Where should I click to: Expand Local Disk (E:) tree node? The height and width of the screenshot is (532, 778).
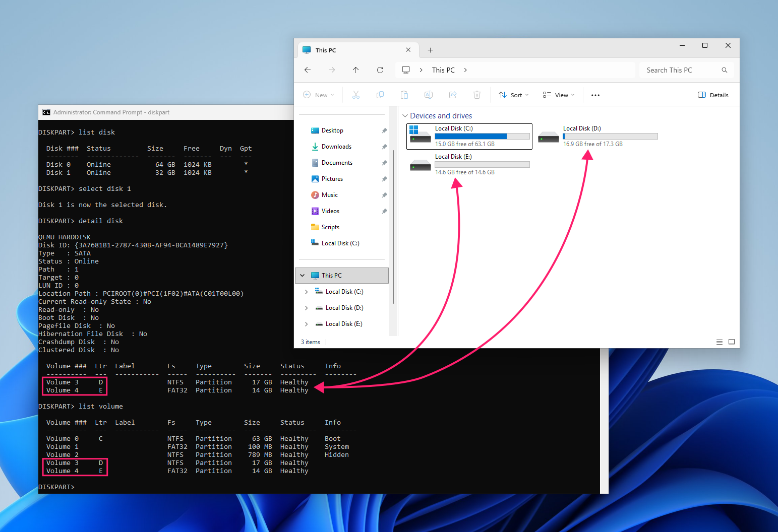pos(306,324)
